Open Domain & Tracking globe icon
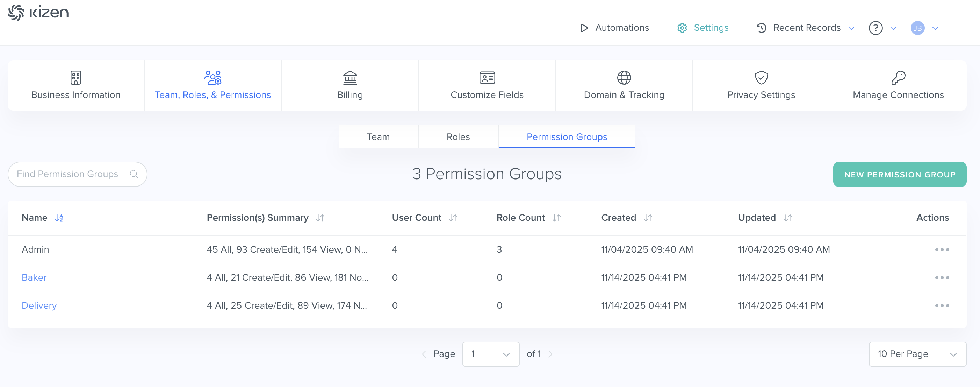 click(624, 78)
